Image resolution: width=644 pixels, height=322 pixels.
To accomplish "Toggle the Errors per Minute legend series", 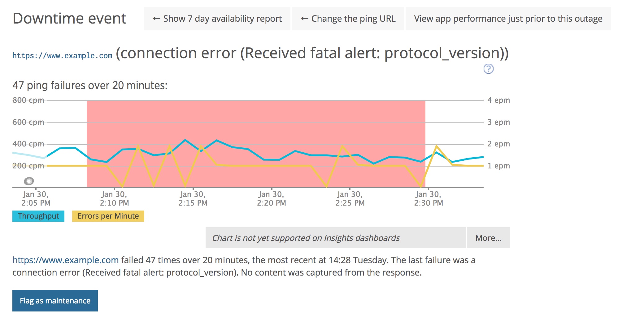I will 108,216.
